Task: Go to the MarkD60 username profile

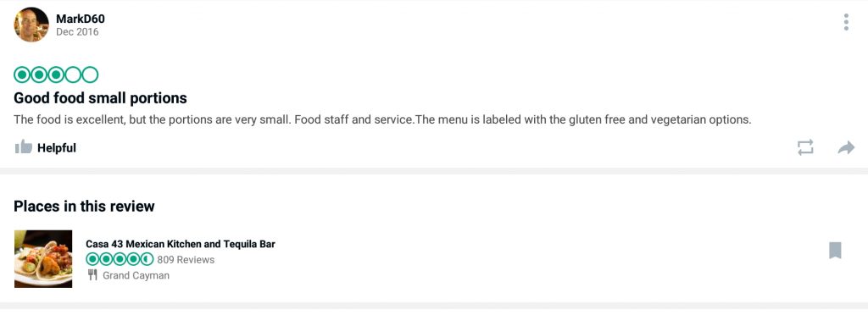Action: point(81,19)
